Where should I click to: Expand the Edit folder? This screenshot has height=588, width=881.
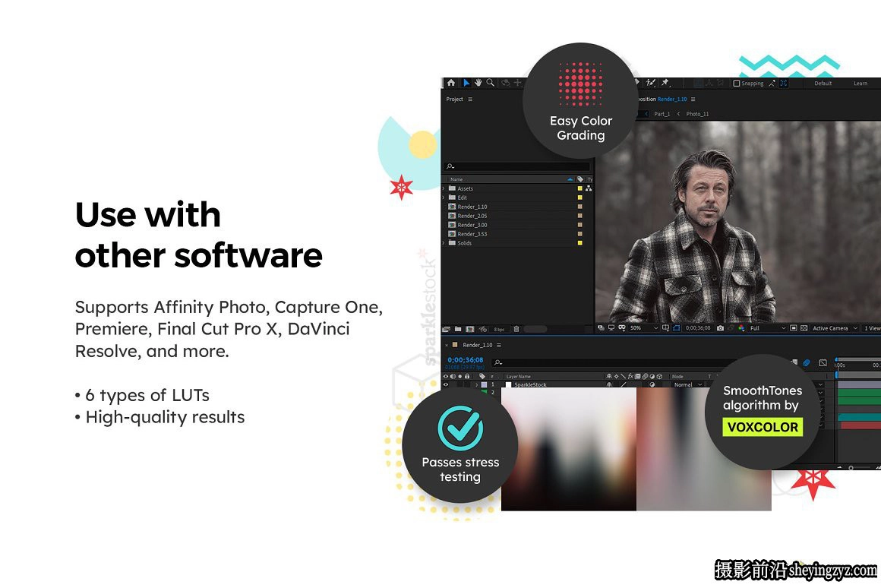point(444,198)
